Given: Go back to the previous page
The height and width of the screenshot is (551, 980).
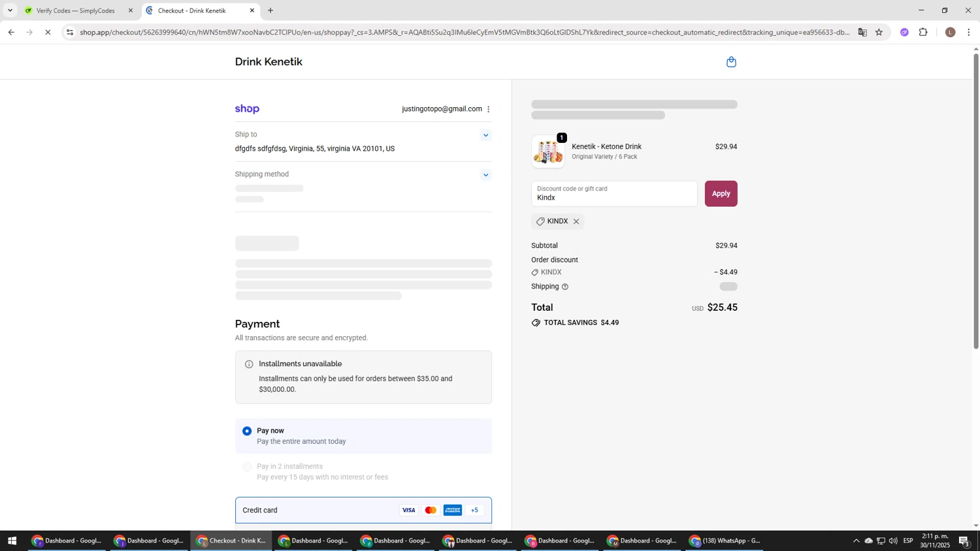Looking at the screenshot, I should tap(11, 32).
